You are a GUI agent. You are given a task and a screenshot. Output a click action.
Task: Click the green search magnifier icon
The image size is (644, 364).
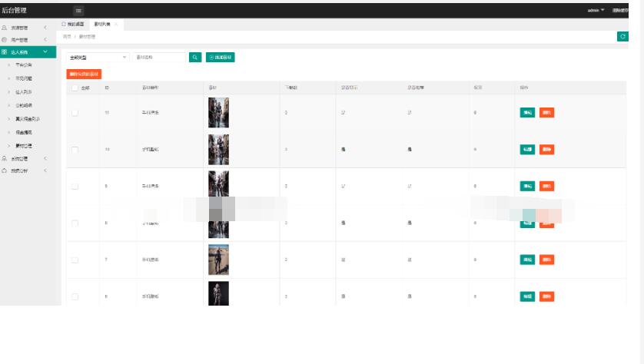pyautogui.click(x=195, y=57)
